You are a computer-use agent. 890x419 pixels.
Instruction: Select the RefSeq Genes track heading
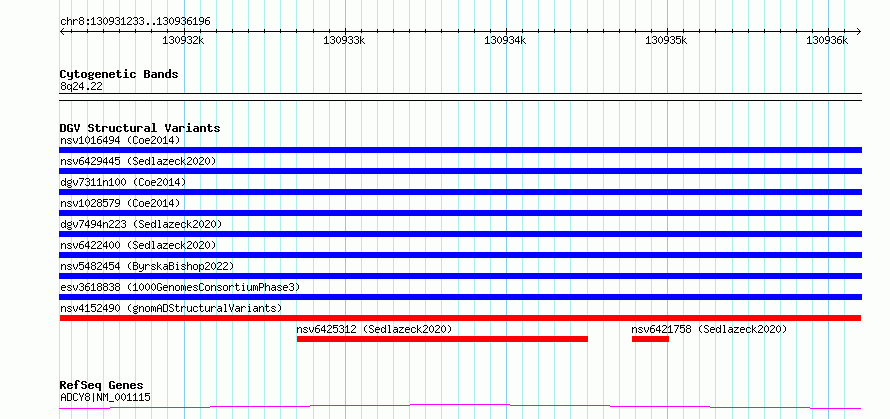102,386
